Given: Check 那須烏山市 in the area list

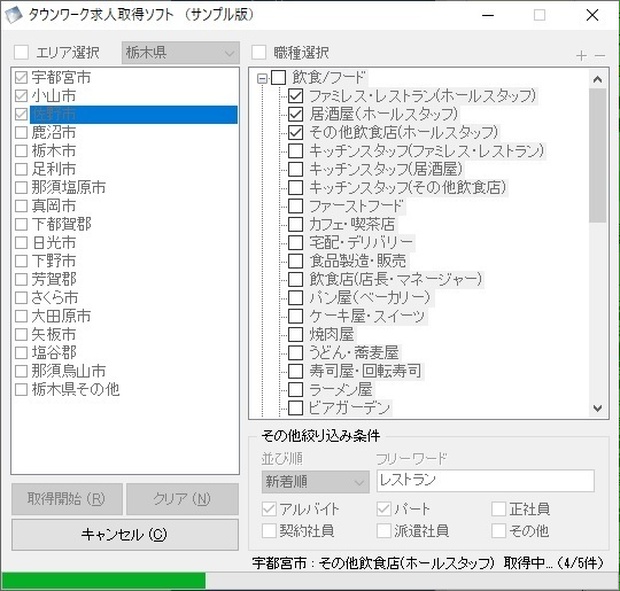Looking at the screenshot, I should pos(21,371).
